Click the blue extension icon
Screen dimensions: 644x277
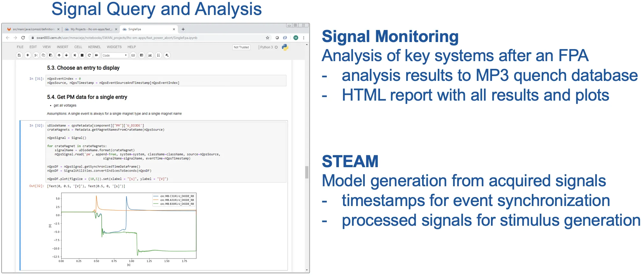point(285,38)
